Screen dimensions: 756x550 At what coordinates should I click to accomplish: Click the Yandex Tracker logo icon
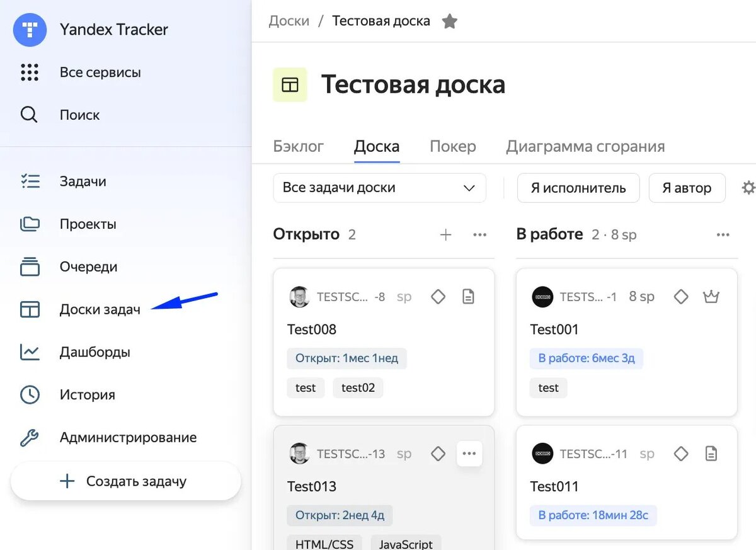[30, 30]
